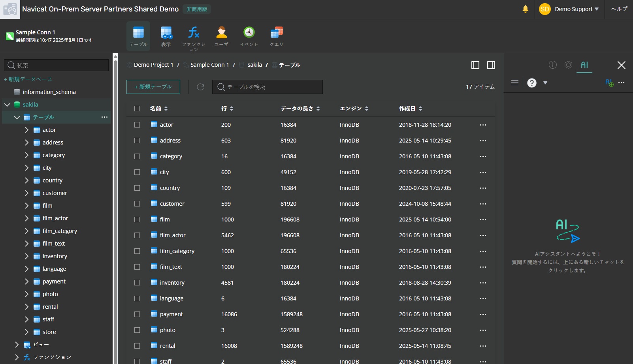Image resolution: width=633 pixels, height=364 pixels.
Task: Click the 新規テーブル button
Action: coord(153,87)
